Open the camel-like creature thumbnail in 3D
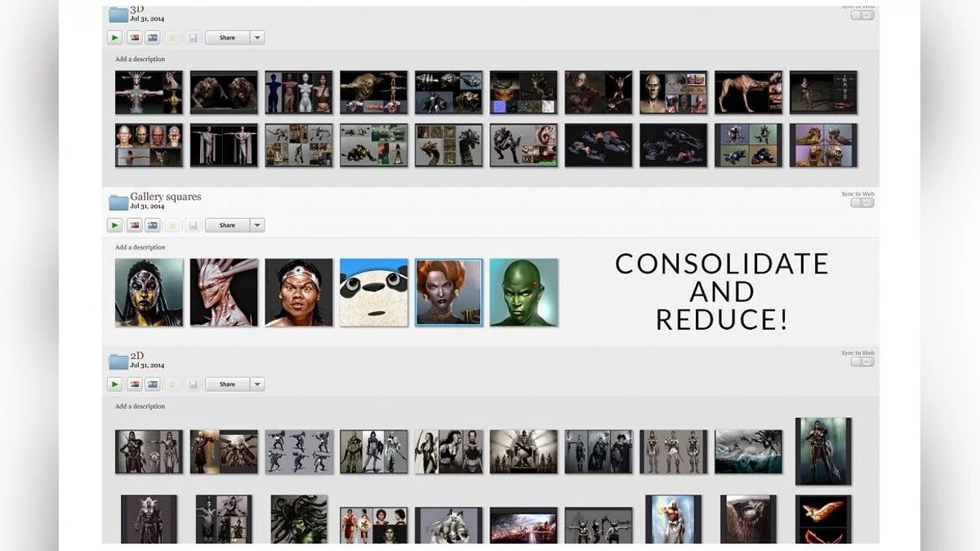The width and height of the screenshot is (980, 551). coord(749,92)
